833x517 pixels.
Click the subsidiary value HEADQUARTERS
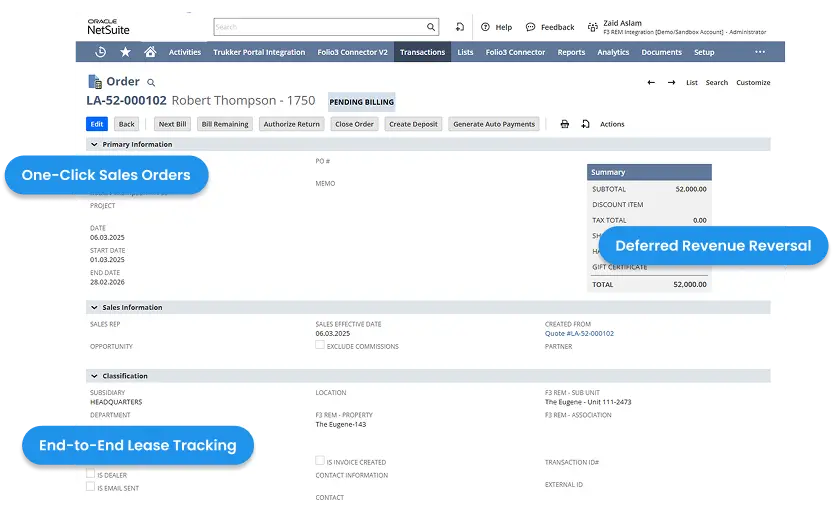coord(116,402)
